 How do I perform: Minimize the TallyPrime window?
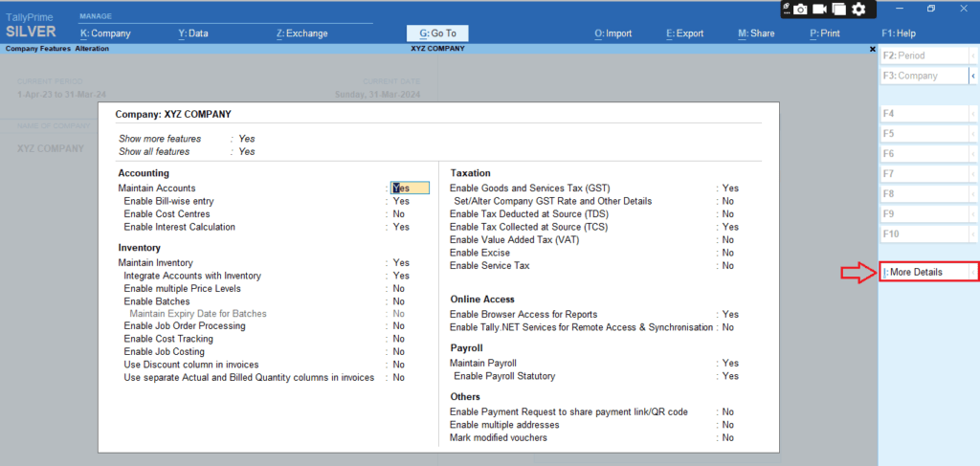click(900, 9)
